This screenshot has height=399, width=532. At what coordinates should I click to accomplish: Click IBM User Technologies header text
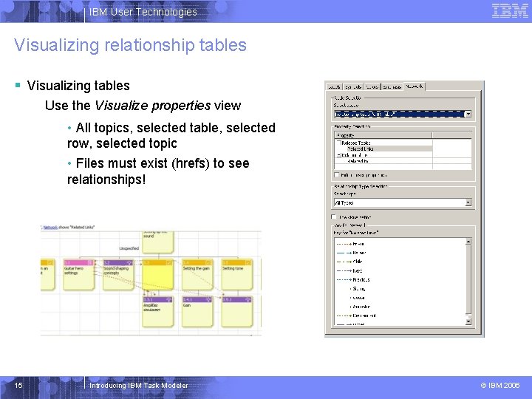click(143, 12)
